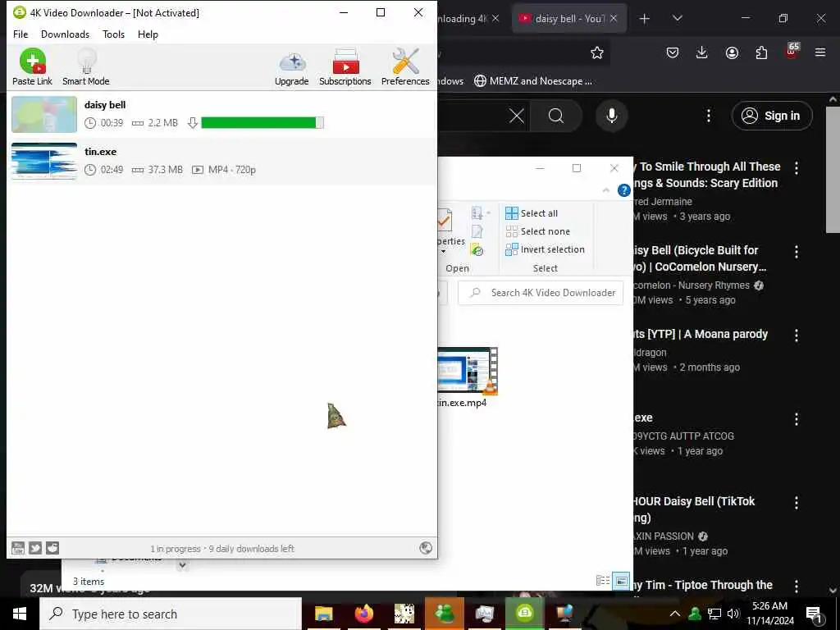Click the tin.exe title text

[101, 152]
